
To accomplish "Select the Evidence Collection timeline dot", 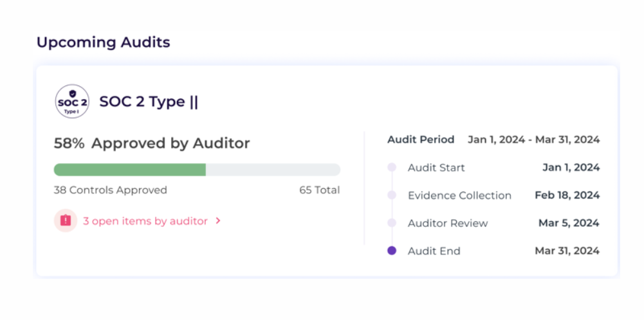I will coord(392,195).
